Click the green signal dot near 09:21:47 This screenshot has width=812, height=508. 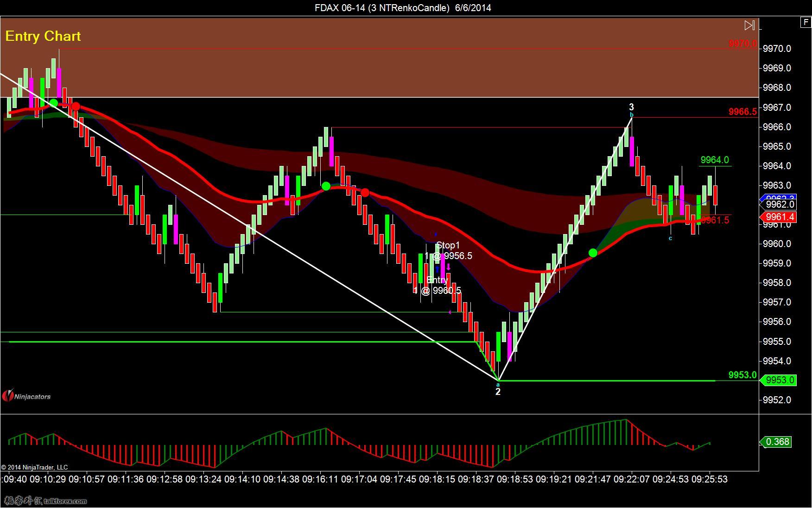click(593, 253)
